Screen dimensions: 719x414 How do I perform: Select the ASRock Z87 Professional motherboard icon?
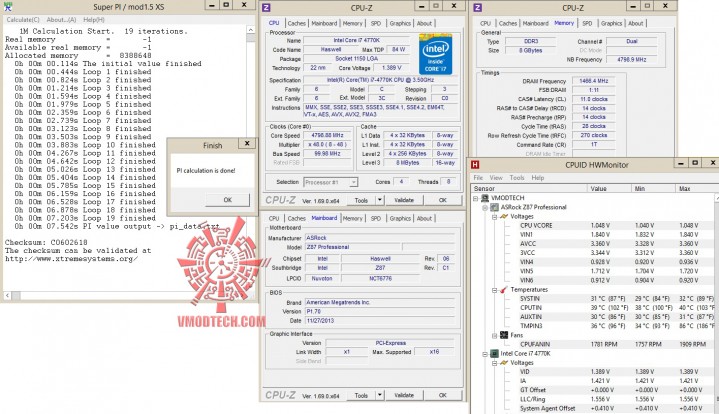[x=495, y=207]
